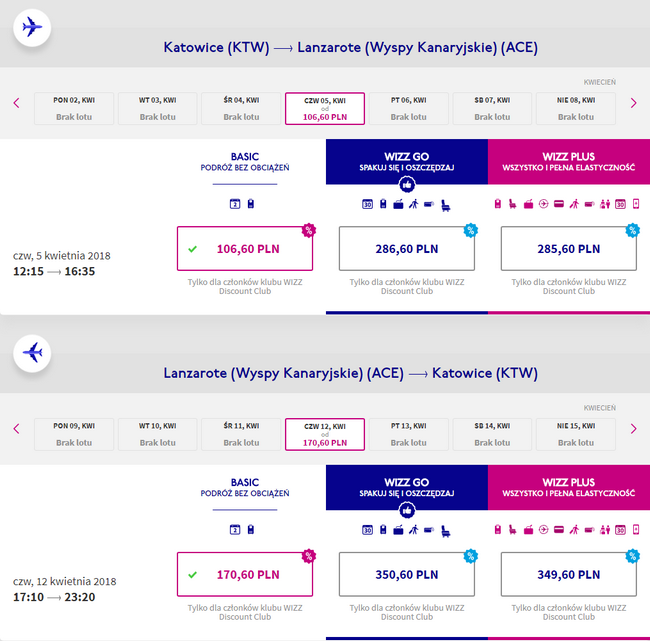Choose the 349,60 PLN WIZZ Plus return fare

(x=568, y=574)
